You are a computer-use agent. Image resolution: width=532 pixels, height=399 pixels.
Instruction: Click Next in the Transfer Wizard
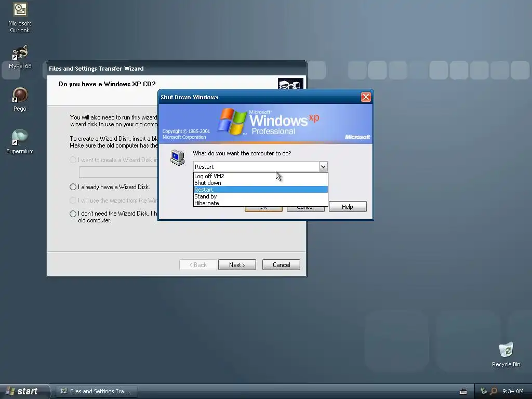coord(237,265)
